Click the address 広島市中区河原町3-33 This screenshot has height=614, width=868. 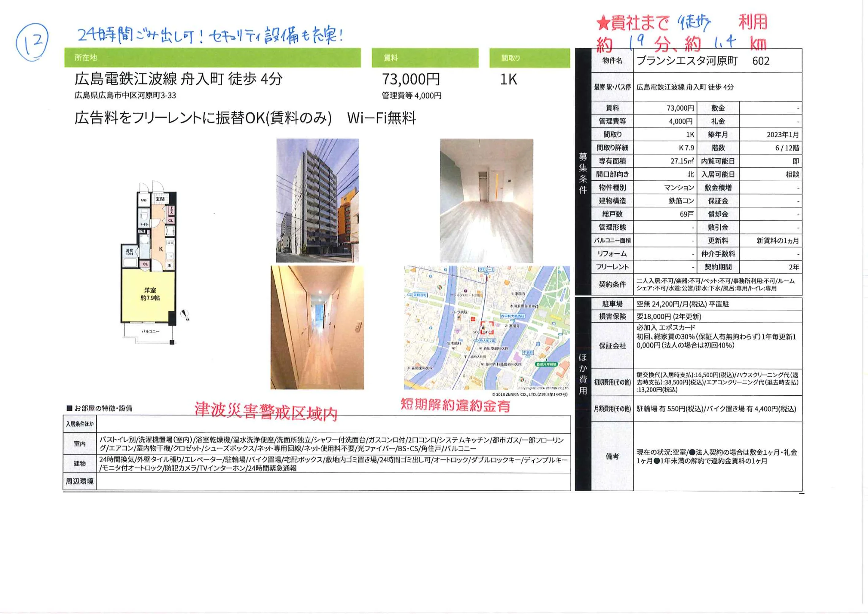coord(125,95)
